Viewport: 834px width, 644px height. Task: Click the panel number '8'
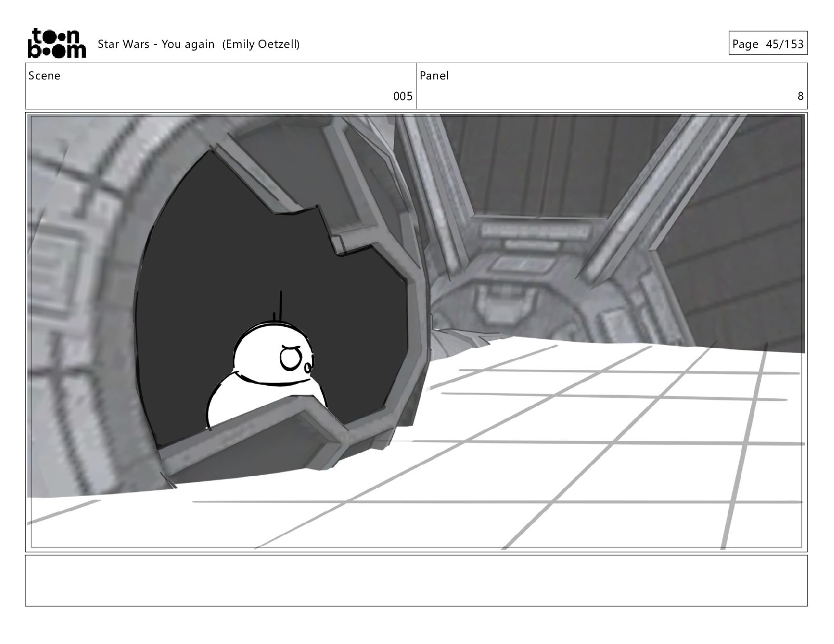pyautogui.click(x=800, y=96)
